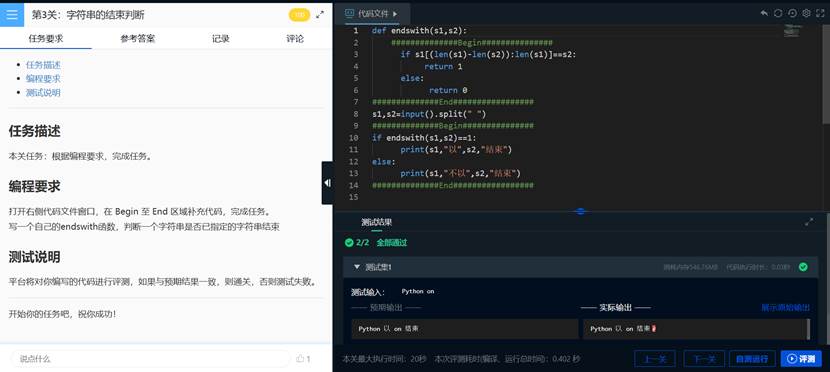Viewport: 830px width, 372px height.
Task: Open the 评论 tab
Action: tap(295, 39)
